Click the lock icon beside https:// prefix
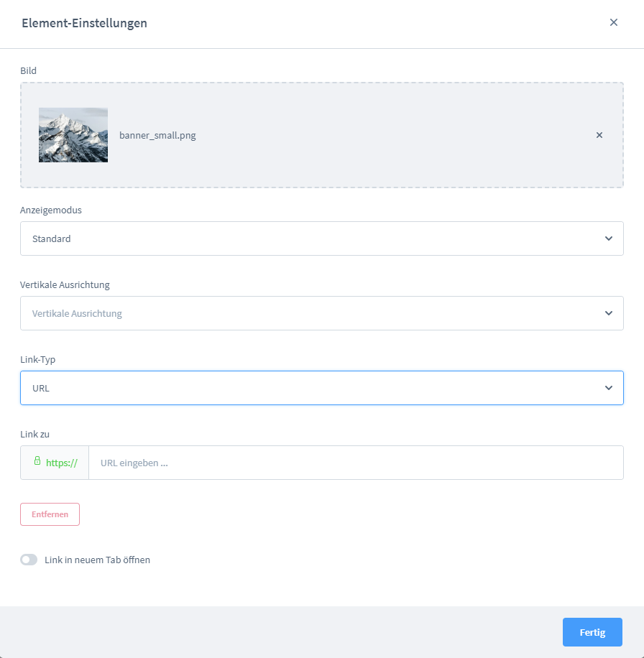This screenshot has height=658, width=644. pos(37,462)
